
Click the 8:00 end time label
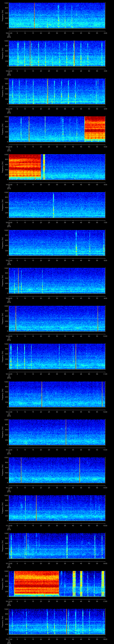[x=105, y=260]
